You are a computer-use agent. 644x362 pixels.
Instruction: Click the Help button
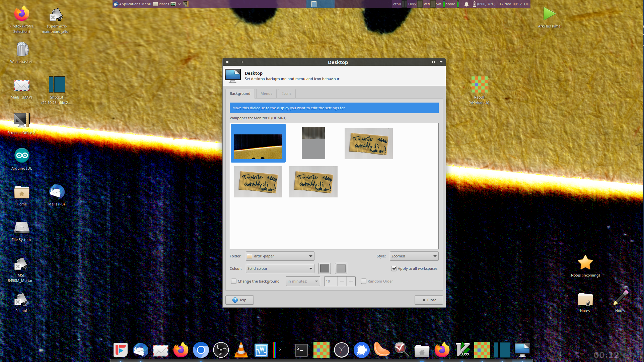[239, 300]
